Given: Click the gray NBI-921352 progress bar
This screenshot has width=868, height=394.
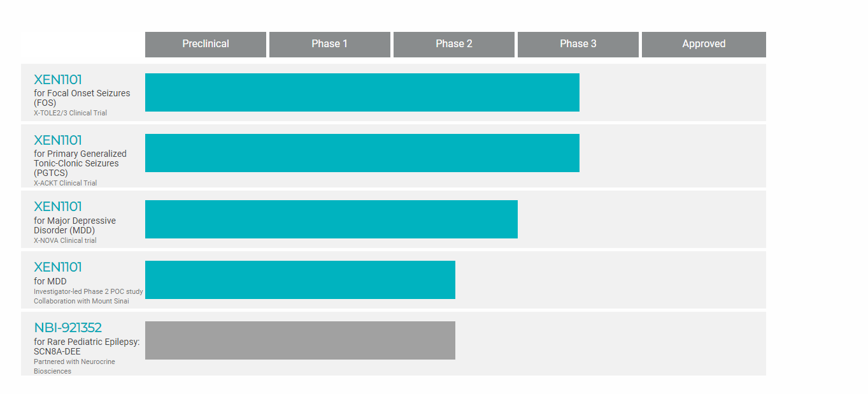Looking at the screenshot, I should click(300, 340).
